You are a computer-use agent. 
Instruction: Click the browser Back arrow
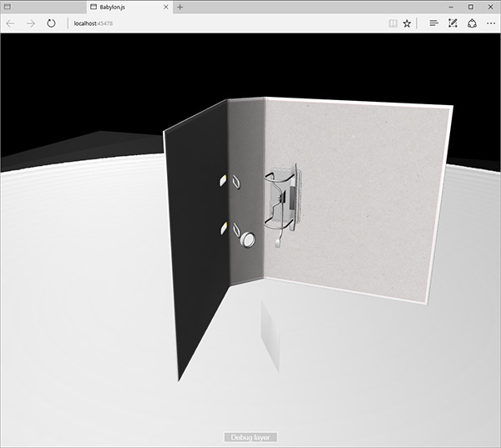(x=10, y=23)
